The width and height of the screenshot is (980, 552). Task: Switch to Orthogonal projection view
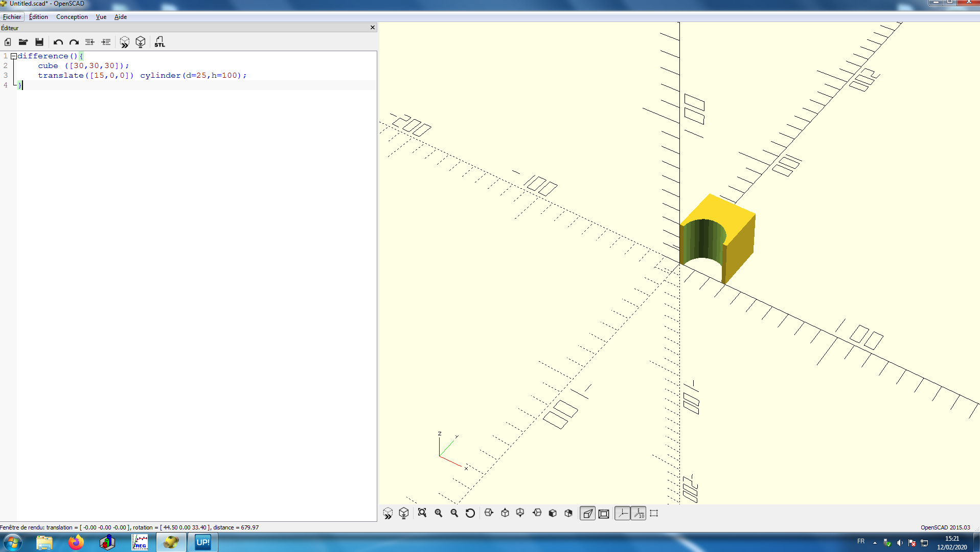point(604,513)
